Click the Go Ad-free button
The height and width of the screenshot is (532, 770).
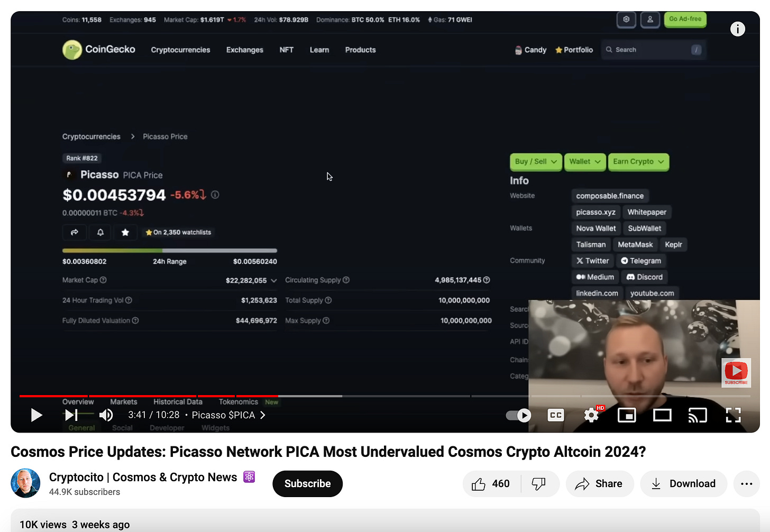pyautogui.click(x=685, y=19)
